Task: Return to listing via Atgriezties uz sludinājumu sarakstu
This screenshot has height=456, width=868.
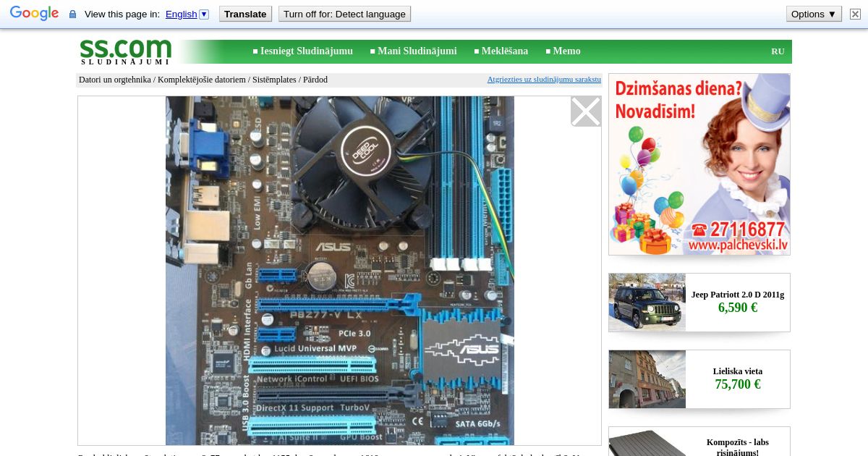Action: click(544, 80)
